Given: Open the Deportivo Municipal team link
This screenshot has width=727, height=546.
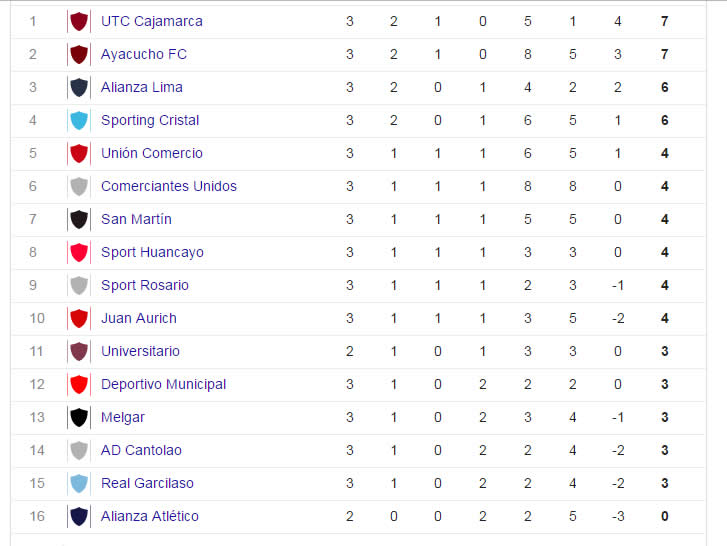Looking at the screenshot, I should point(163,385).
